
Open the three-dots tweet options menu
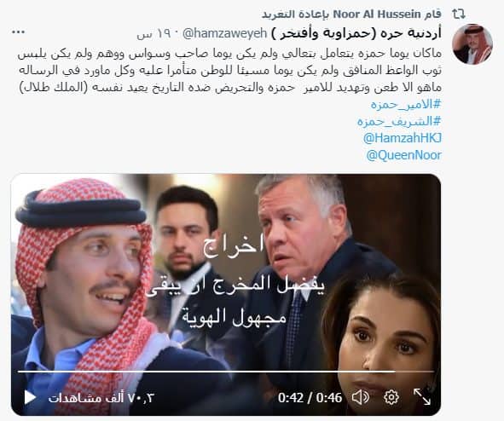coord(18,32)
